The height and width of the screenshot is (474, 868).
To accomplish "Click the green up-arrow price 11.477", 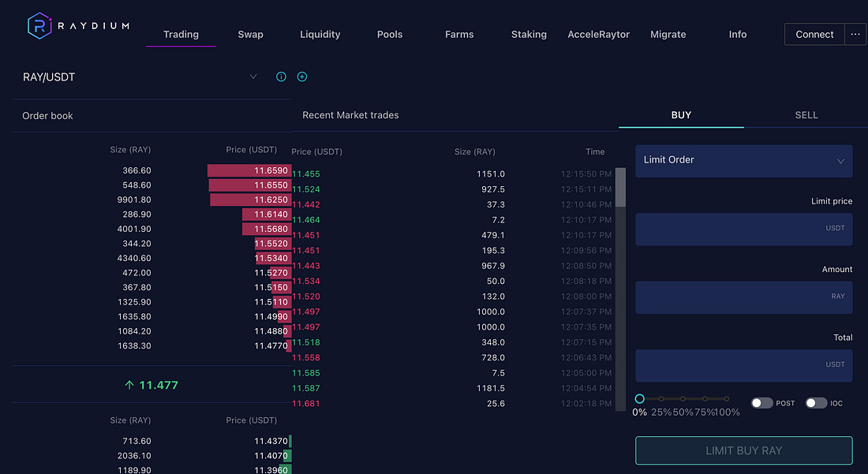I will [x=152, y=385].
